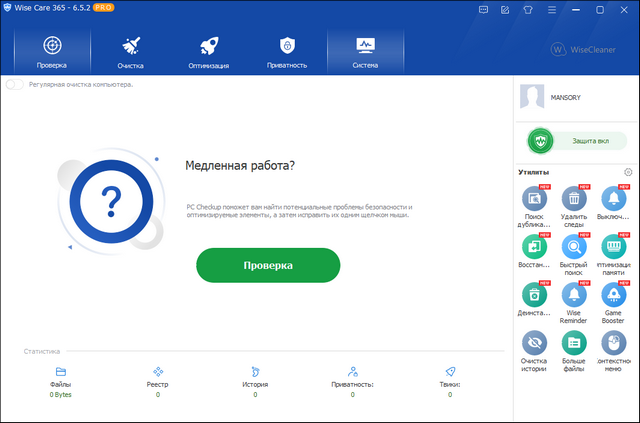Image resolution: width=640 pixels, height=423 pixels.
Task: Switch to the Очистка tab
Action: point(130,51)
